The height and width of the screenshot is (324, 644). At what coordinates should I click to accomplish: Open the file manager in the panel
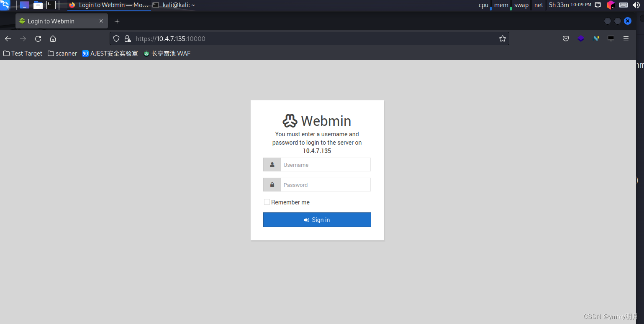[x=38, y=5]
